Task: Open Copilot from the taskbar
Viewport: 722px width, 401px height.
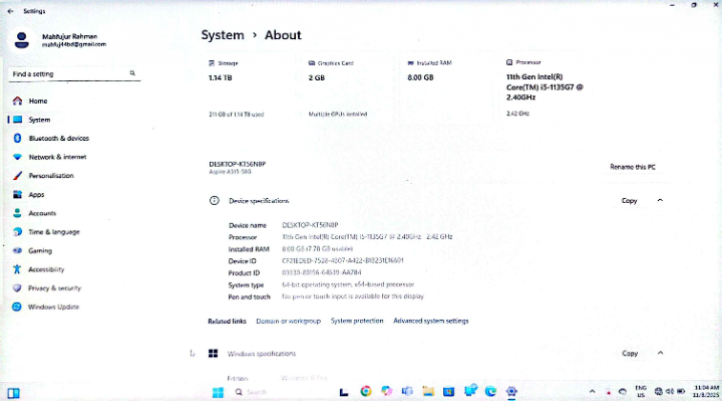Action: pyautogui.click(x=386, y=392)
